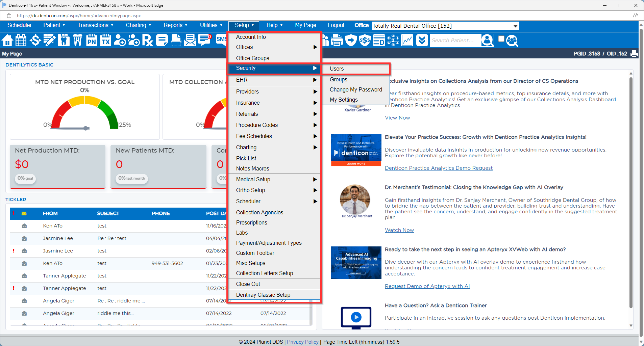Select Users in Security submenu
The width and height of the screenshot is (644, 346).
(356, 69)
